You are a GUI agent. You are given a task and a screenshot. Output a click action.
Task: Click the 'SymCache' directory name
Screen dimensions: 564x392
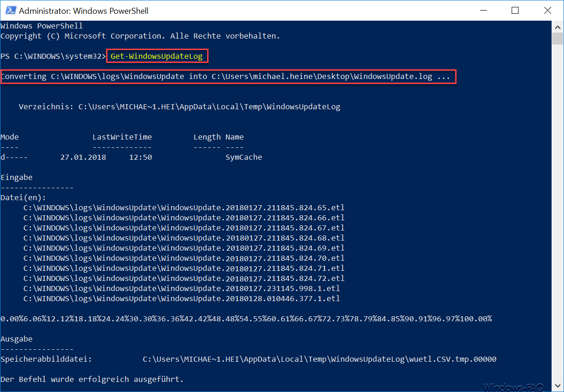(x=244, y=157)
